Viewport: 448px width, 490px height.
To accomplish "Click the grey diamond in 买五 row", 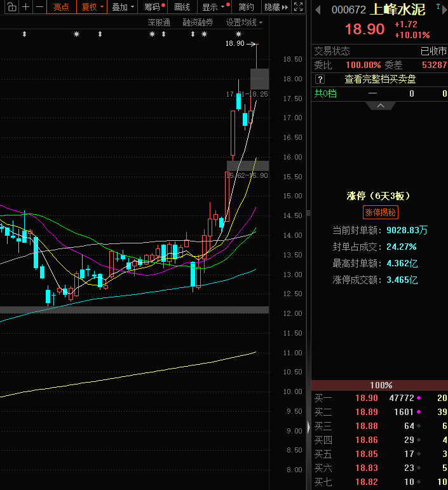I will [419, 454].
